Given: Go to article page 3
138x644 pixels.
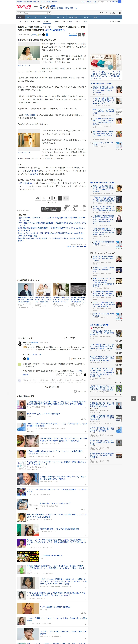Looking at the screenshot, I should (x=55, y=198).
